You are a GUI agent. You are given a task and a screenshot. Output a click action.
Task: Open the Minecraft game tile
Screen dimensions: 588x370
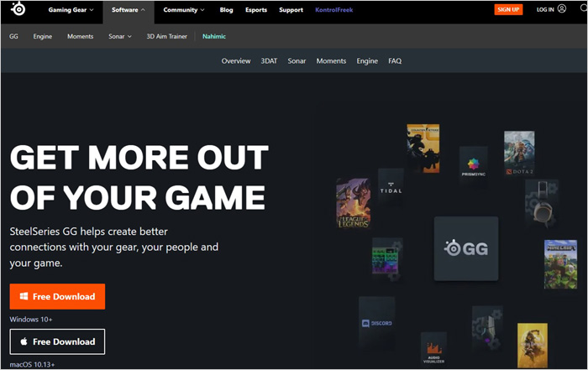click(x=560, y=264)
